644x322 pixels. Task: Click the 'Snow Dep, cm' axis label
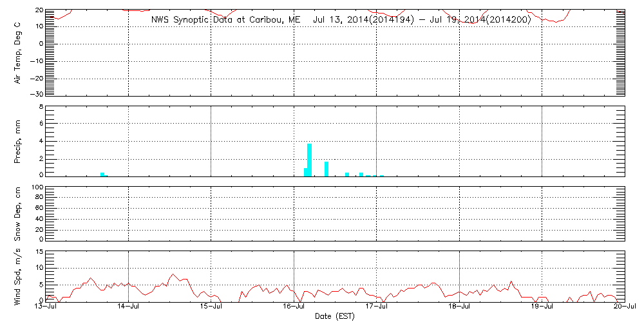(x=18, y=214)
